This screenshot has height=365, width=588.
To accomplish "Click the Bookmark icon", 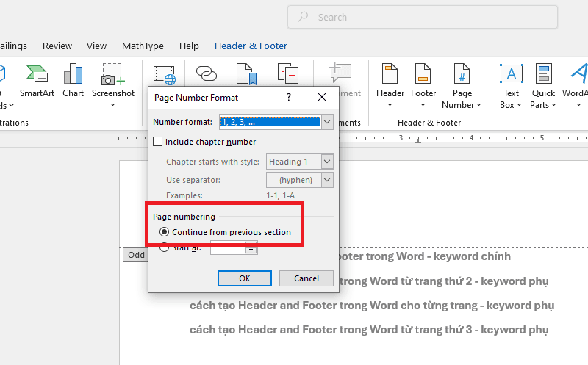I will pos(246,73).
